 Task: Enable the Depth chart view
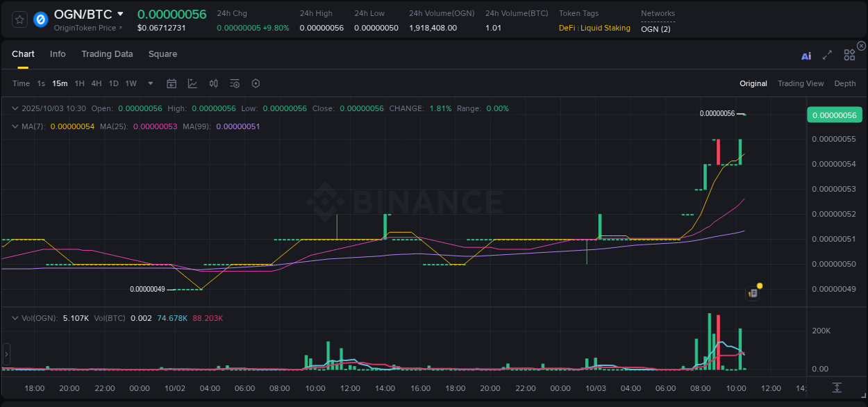click(x=845, y=83)
